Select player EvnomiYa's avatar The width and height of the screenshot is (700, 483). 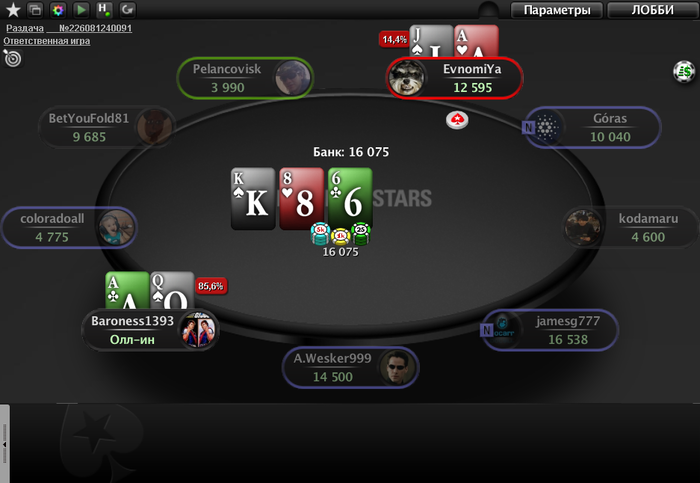coord(406,78)
